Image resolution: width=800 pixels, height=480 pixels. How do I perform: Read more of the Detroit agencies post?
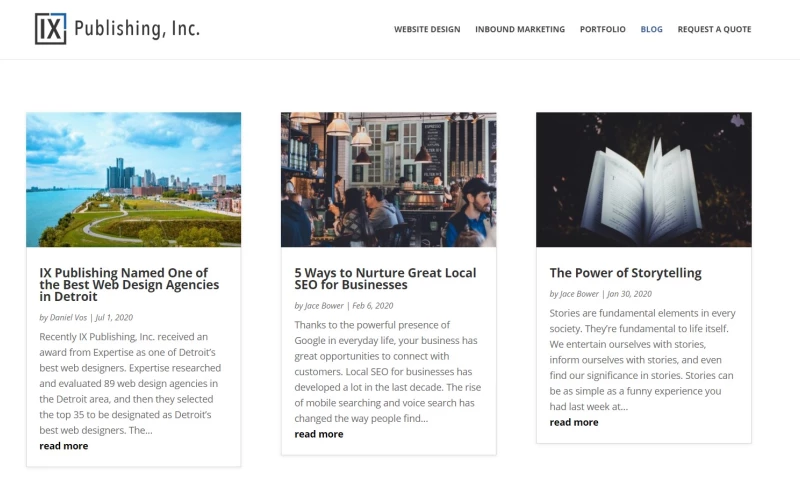64,446
